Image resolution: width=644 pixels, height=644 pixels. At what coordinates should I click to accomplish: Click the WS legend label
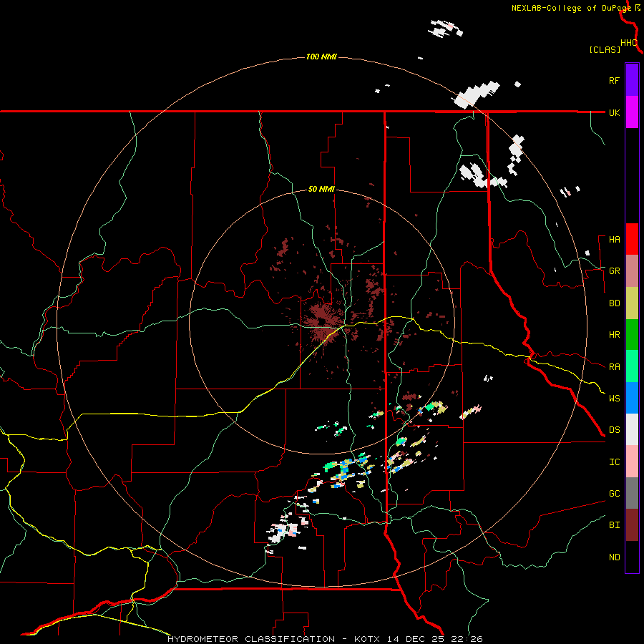pyautogui.click(x=614, y=399)
